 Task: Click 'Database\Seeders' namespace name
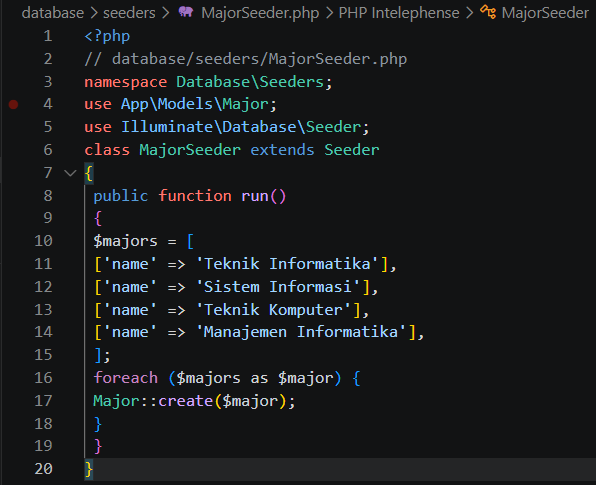point(250,82)
